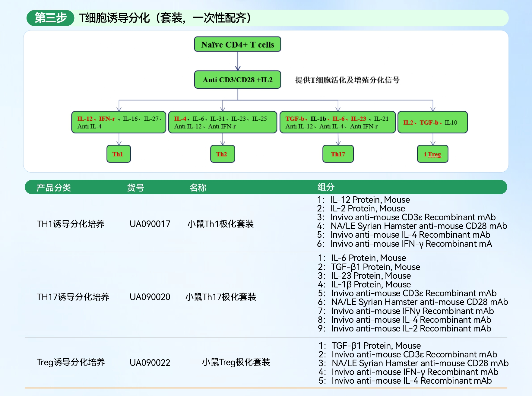Select the i Treg endpoint node

pyautogui.click(x=432, y=154)
